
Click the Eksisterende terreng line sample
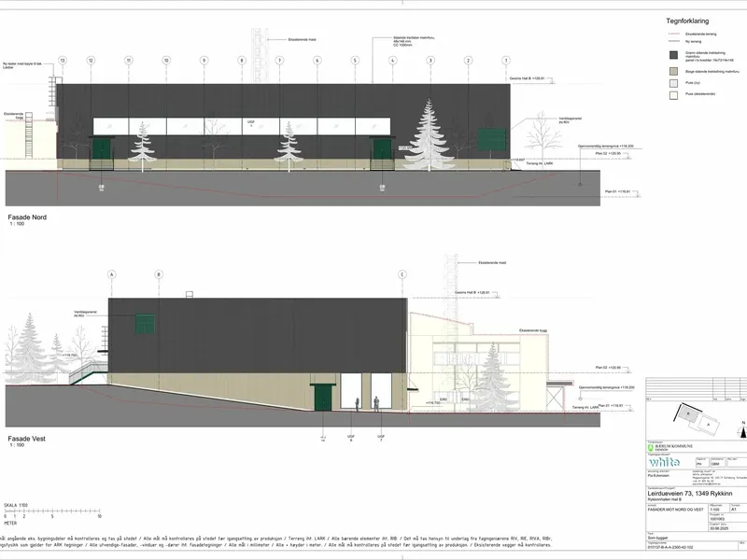click(673, 34)
